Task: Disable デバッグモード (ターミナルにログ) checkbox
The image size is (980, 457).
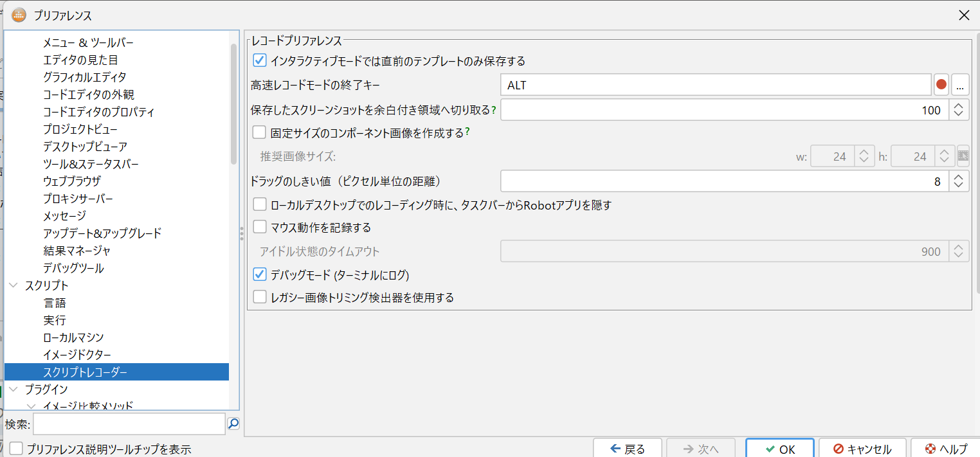Action: [x=260, y=275]
